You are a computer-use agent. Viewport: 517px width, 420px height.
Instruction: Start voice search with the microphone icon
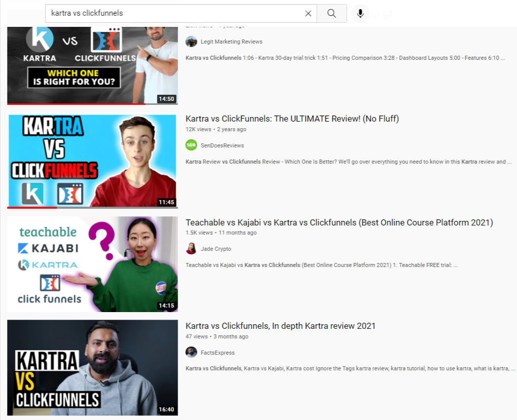click(x=360, y=14)
